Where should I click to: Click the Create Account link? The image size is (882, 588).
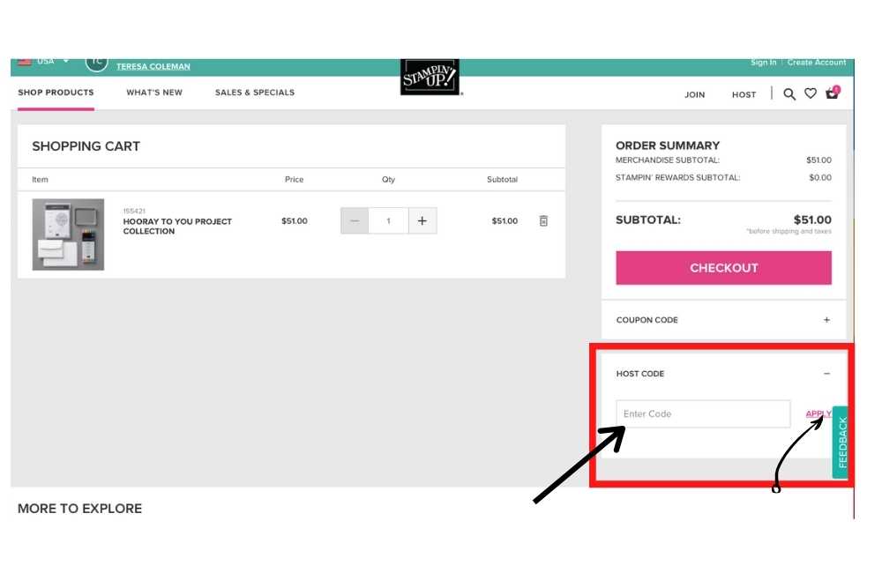(816, 63)
